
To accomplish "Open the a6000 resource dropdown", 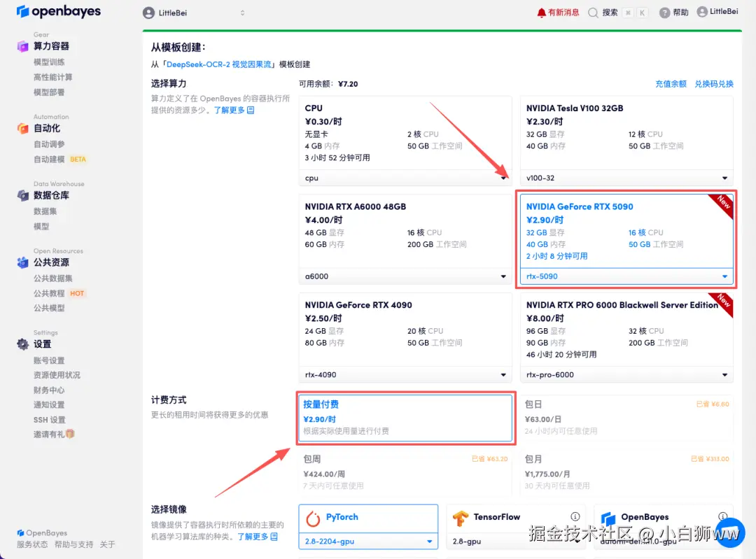I will click(405, 276).
